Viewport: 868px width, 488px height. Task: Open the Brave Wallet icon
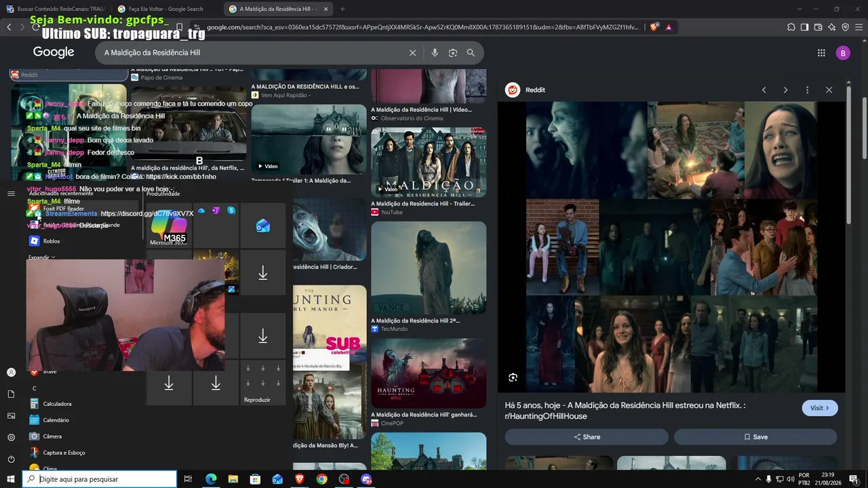tap(818, 27)
